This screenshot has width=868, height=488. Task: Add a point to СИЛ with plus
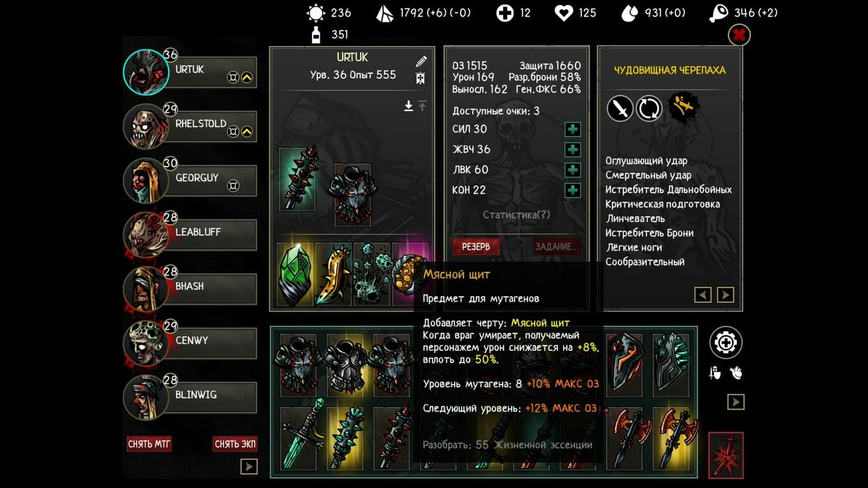click(x=572, y=129)
